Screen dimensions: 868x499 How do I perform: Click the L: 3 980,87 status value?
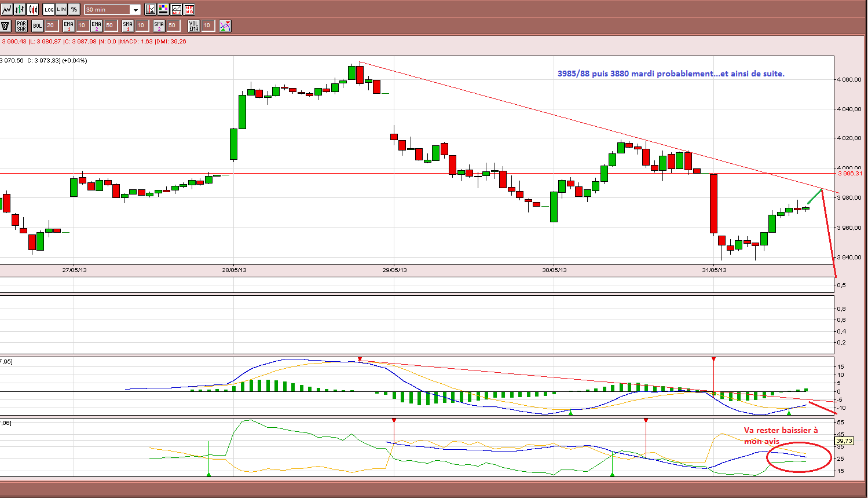45,42
